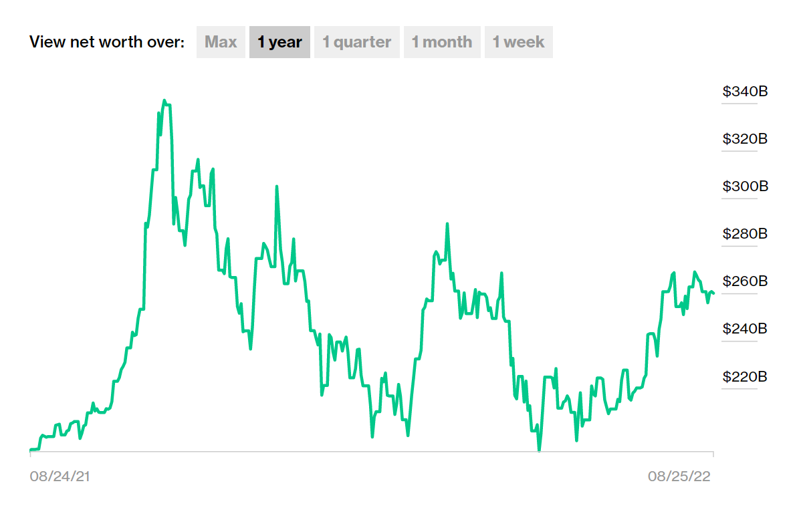Select the Max time range tab
This screenshot has height=532, width=795.
coord(221,42)
